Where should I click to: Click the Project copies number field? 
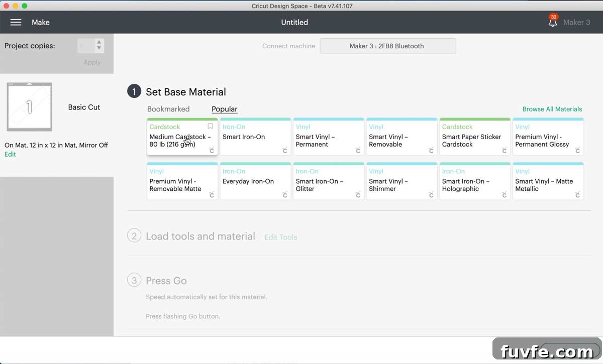point(85,46)
